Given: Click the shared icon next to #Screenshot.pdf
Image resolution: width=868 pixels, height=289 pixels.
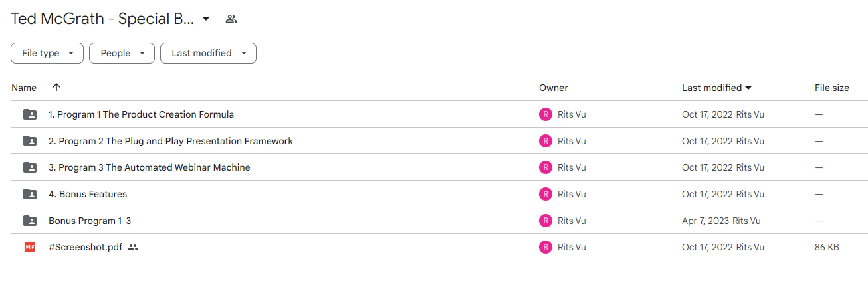Looking at the screenshot, I should tap(133, 247).
